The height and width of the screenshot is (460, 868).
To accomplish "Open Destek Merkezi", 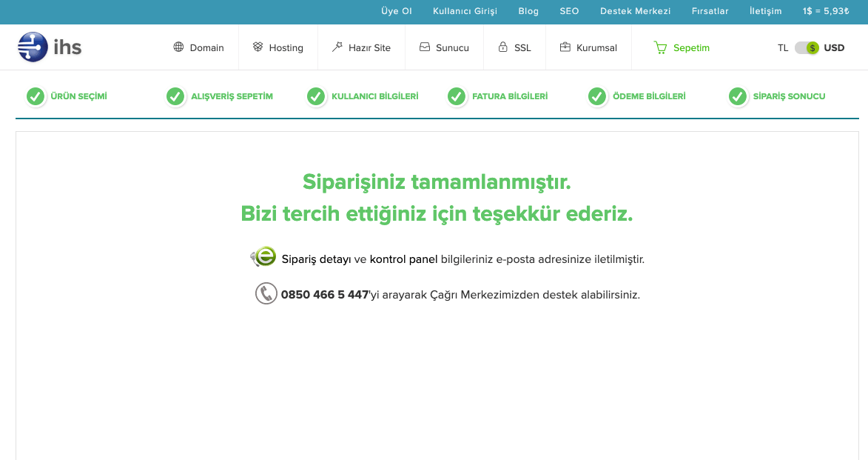I will 634,10.
